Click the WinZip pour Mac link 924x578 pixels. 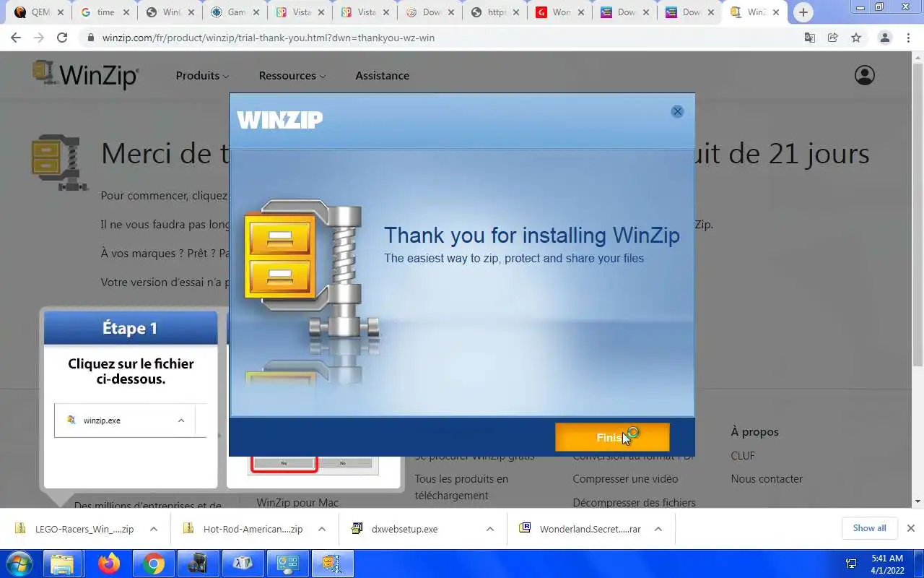pos(297,501)
